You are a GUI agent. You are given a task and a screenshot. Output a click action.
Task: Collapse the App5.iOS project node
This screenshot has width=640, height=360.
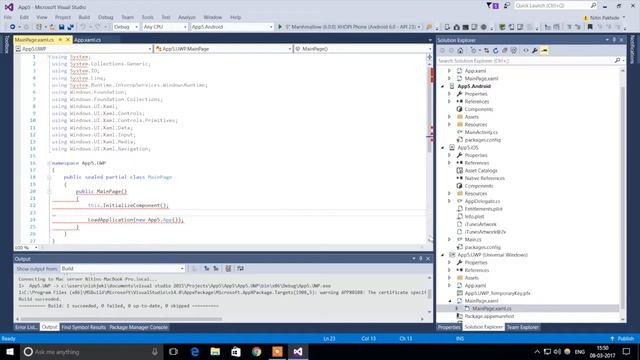point(443,148)
